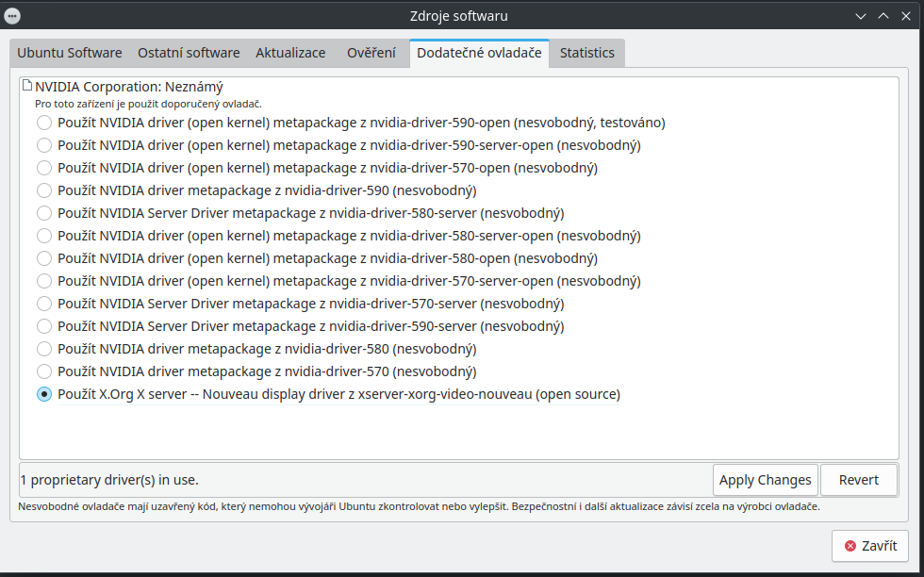
Task: Click the Apply Changes button
Action: pyautogui.click(x=765, y=480)
